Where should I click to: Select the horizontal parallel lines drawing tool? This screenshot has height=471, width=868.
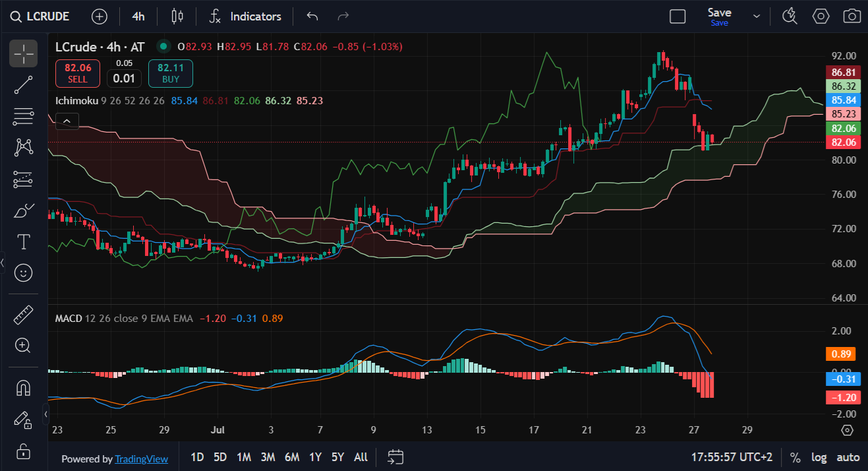[23, 116]
